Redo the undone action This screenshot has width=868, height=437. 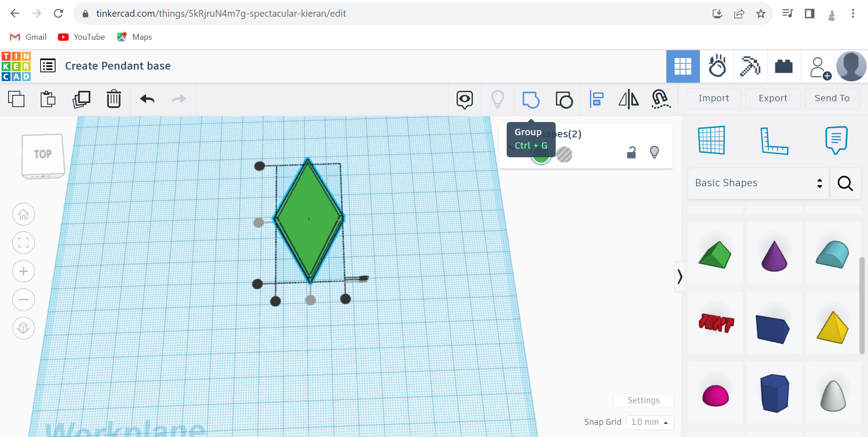(179, 99)
